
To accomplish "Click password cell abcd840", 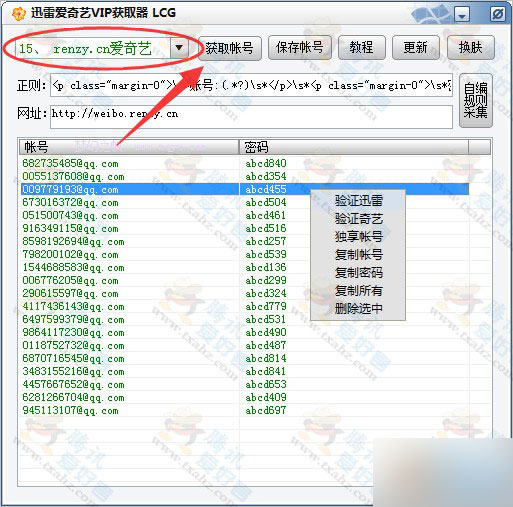I will [266, 163].
